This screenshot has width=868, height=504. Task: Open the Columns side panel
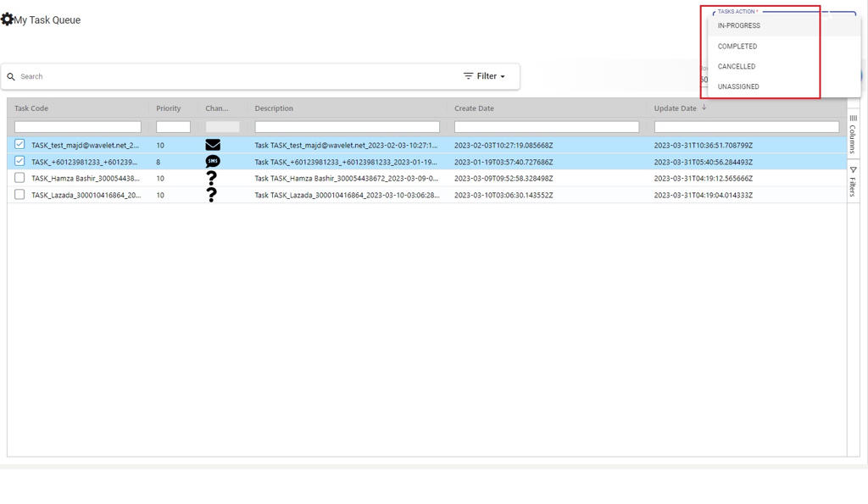[853, 134]
